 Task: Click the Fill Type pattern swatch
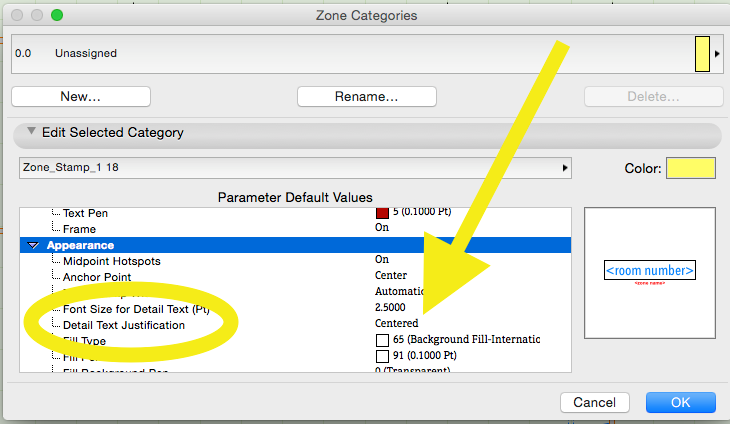[x=382, y=340]
